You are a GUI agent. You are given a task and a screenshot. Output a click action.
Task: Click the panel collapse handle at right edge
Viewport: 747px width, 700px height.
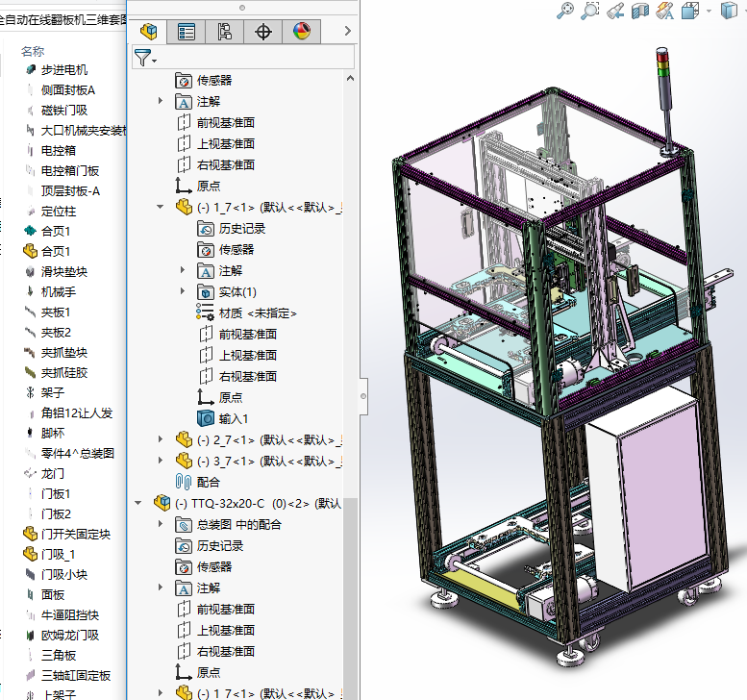[363, 396]
